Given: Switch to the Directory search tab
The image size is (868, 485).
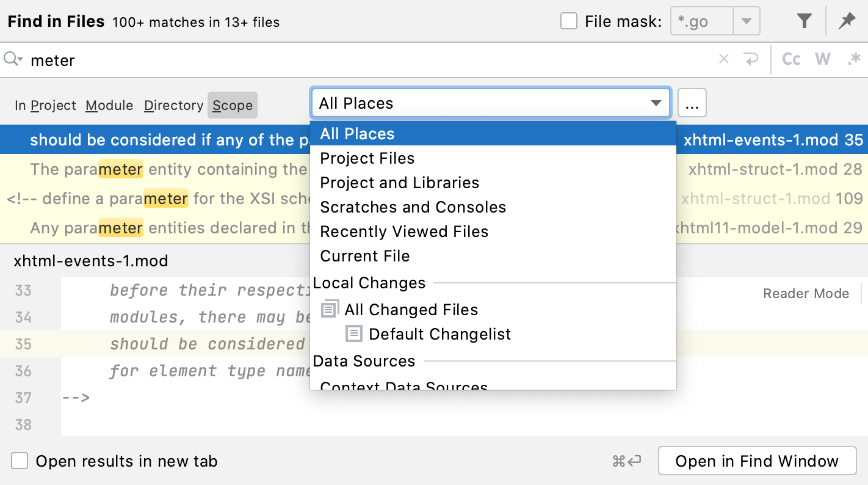Looking at the screenshot, I should pos(173,106).
